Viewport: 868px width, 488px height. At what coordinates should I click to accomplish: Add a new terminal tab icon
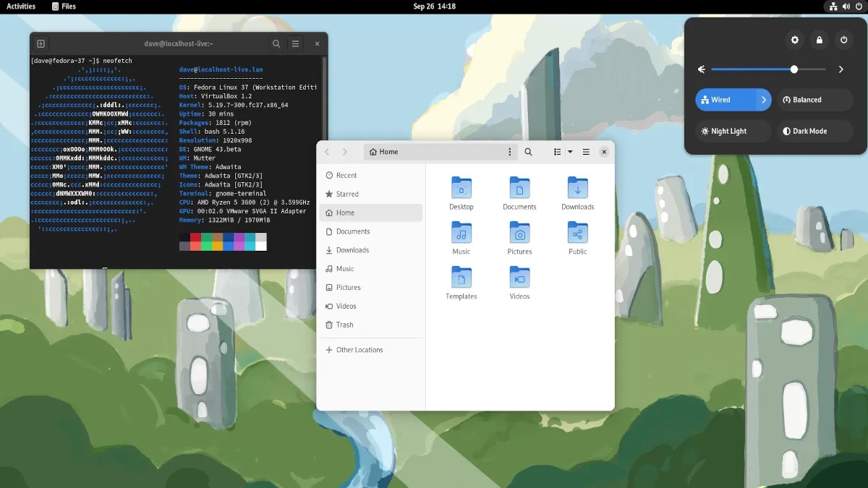[41, 44]
